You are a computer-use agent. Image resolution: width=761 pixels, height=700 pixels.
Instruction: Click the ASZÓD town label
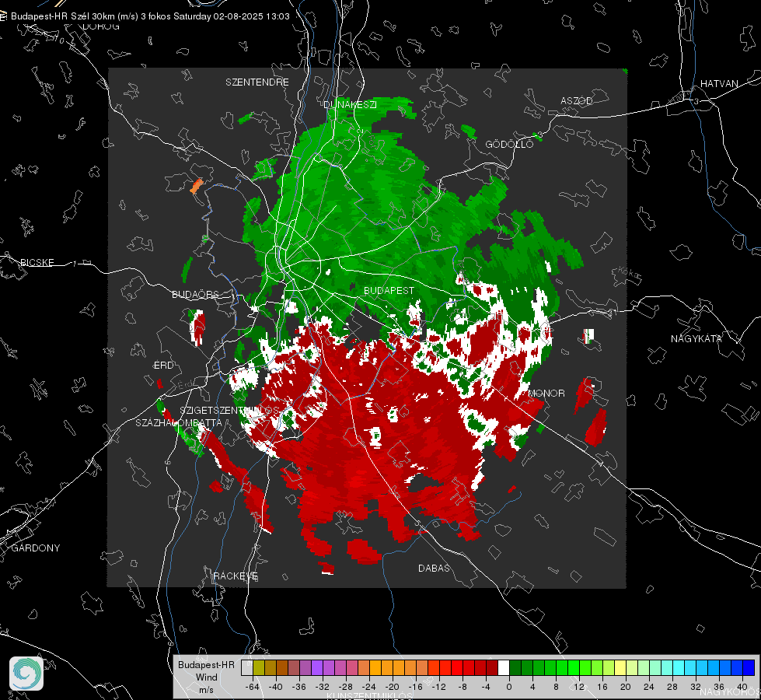pyautogui.click(x=577, y=100)
